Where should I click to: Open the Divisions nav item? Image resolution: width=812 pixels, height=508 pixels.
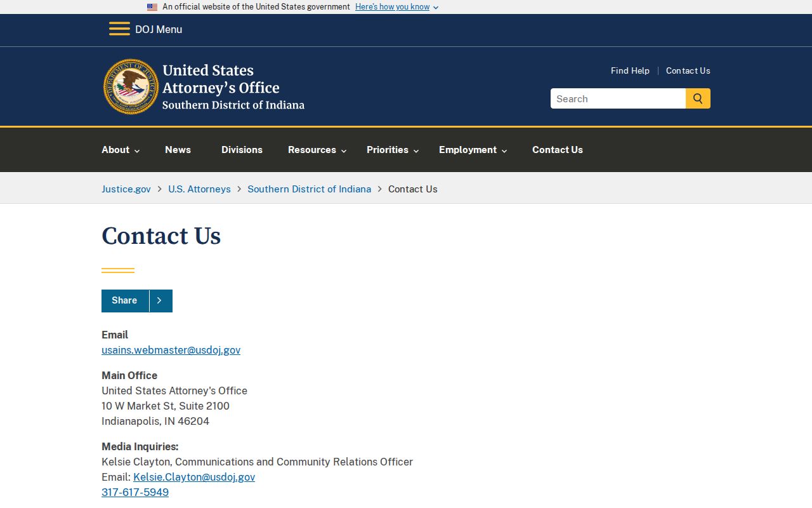tap(242, 150)
